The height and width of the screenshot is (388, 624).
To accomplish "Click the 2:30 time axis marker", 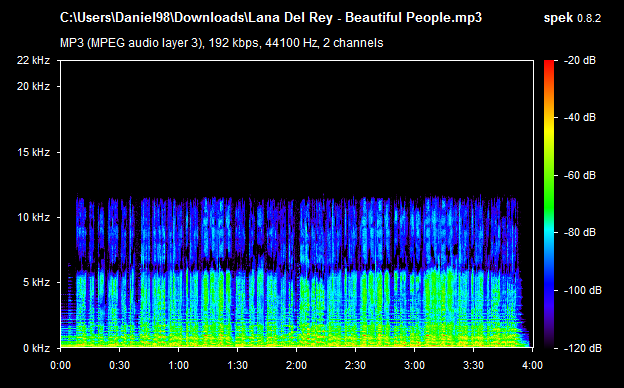I will [x=355, y=365].
